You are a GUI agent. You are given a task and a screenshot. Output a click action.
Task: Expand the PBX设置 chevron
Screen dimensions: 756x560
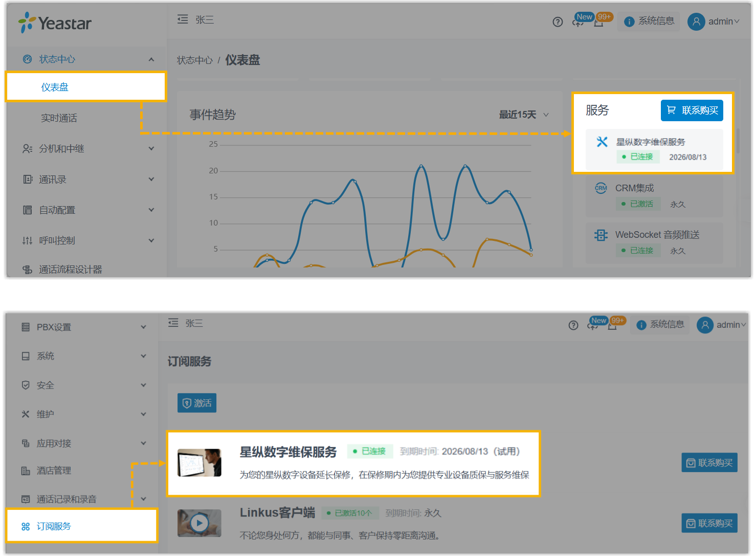[144, 327]
